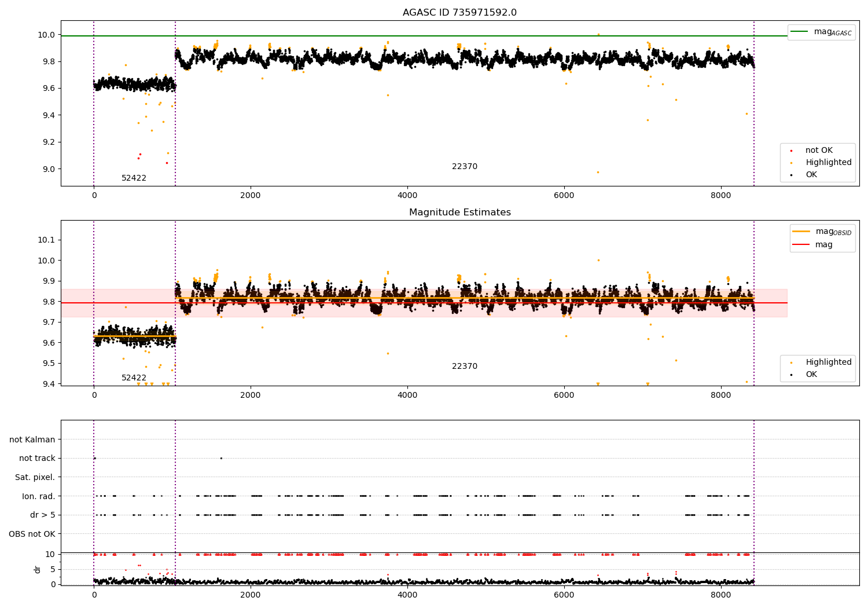Click orange line swatch beside mag OBSID legend
This screenshot has height=608, width=868.
click(x=801, y=232)
